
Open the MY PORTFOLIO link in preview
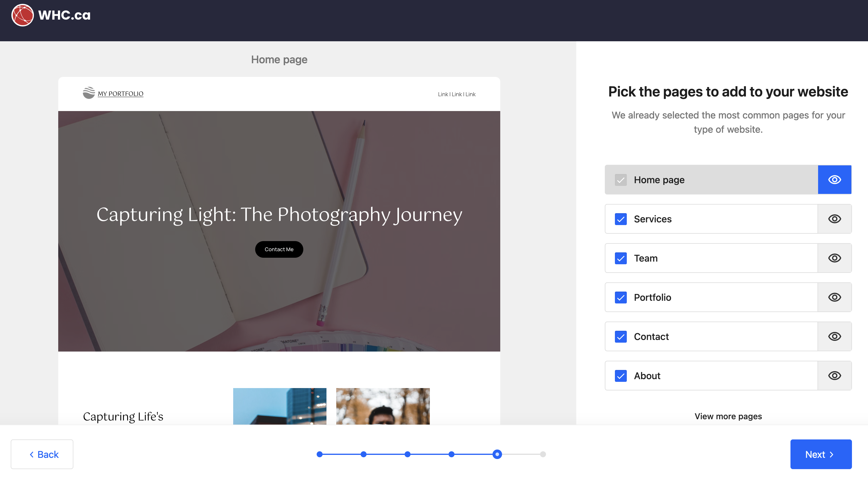coord(120,94)
